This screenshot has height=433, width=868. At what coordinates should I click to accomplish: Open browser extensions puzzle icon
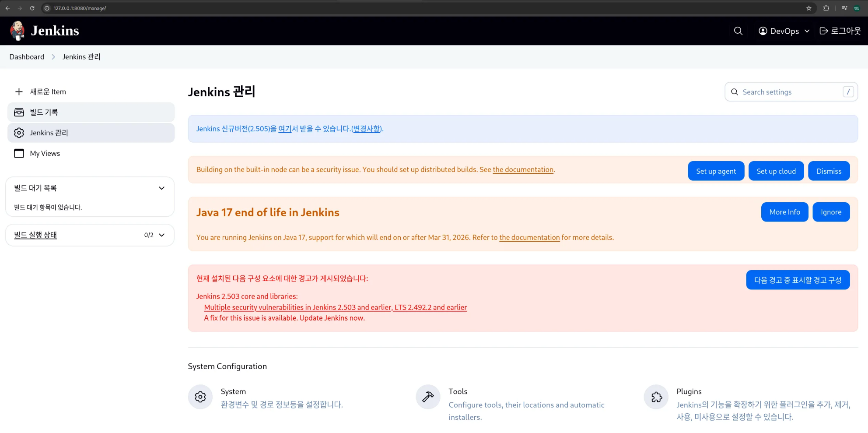coord(826,8)
